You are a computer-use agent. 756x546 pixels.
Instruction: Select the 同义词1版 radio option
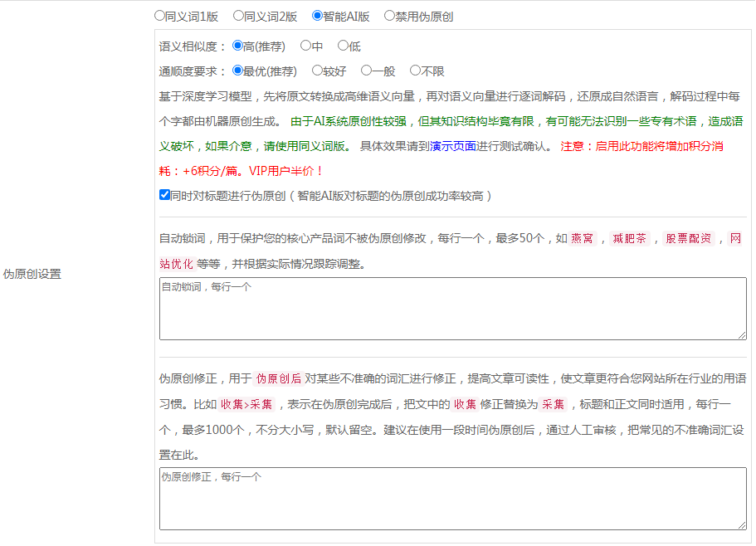coord(160,15)
